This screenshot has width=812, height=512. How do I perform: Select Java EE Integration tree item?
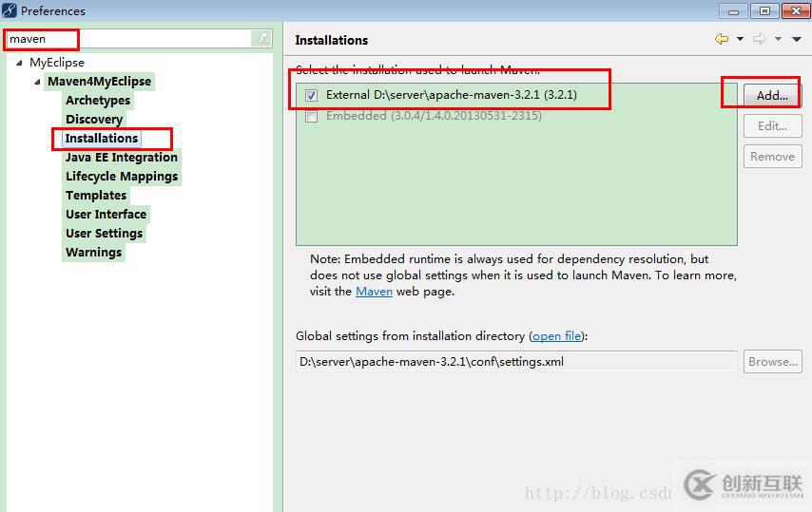[x=121, y=158]
